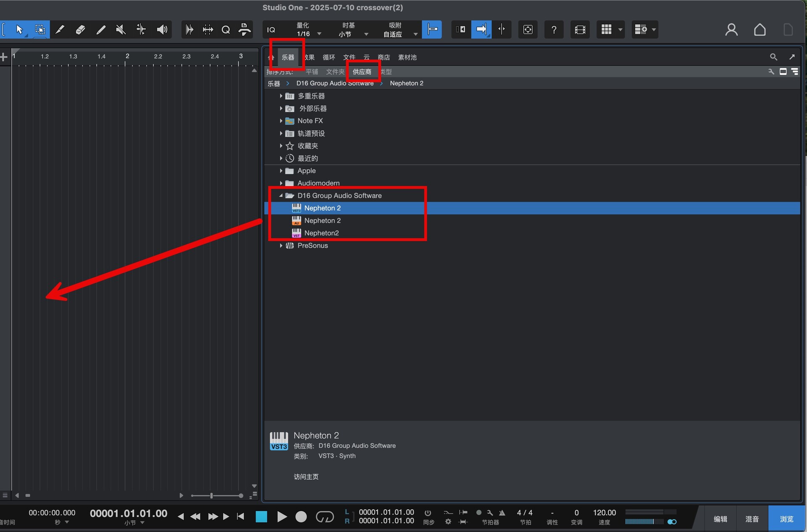Expand the PreSonus vendor folder
This screenshot has height=532, width=807.
(x=281, y=245)
